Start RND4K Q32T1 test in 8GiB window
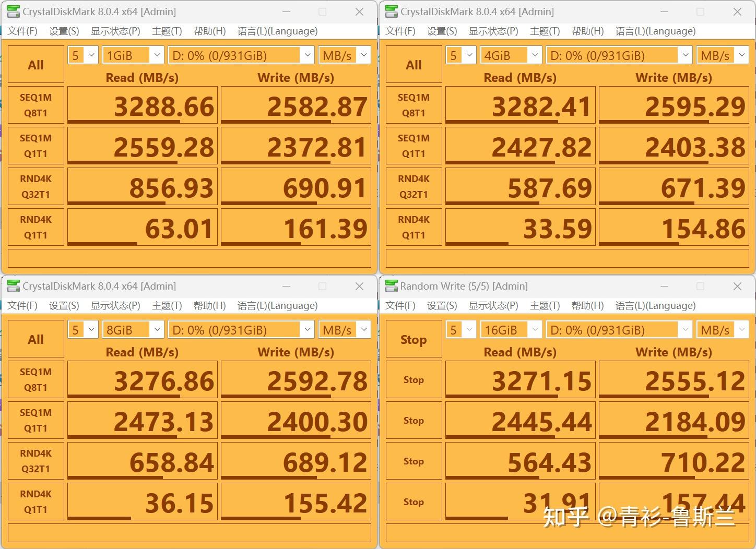 point(36,461)
